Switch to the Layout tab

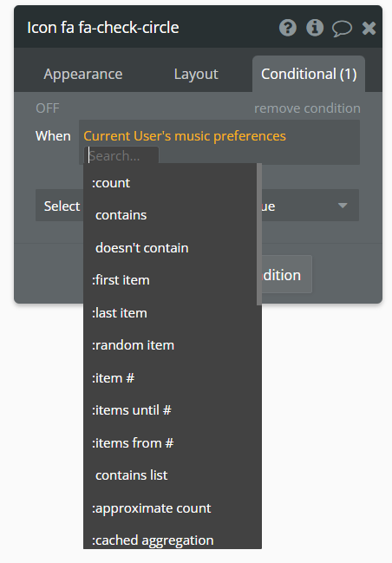[x=196, y=74]
